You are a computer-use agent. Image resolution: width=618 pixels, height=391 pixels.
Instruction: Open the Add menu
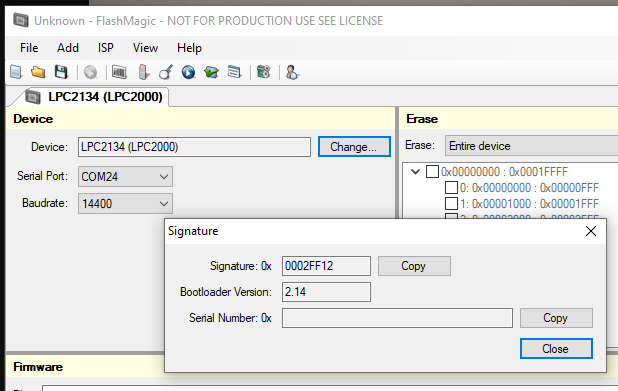coord(68,48)
